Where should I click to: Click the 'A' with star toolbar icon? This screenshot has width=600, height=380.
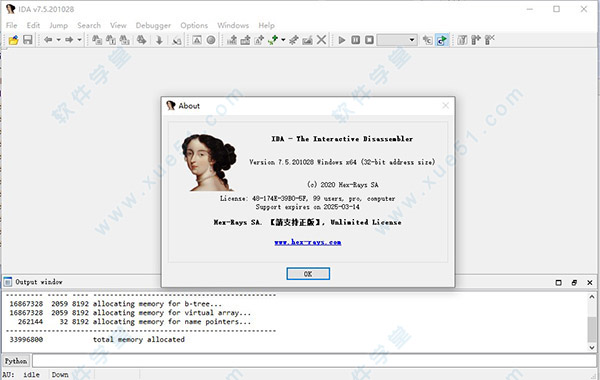pos(259,40)
